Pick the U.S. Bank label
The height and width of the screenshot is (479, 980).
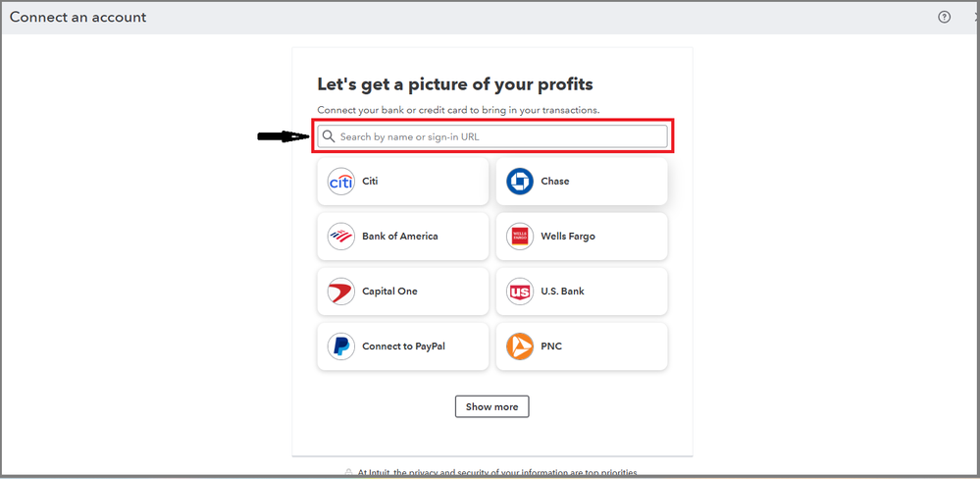(x=562, y=292)
